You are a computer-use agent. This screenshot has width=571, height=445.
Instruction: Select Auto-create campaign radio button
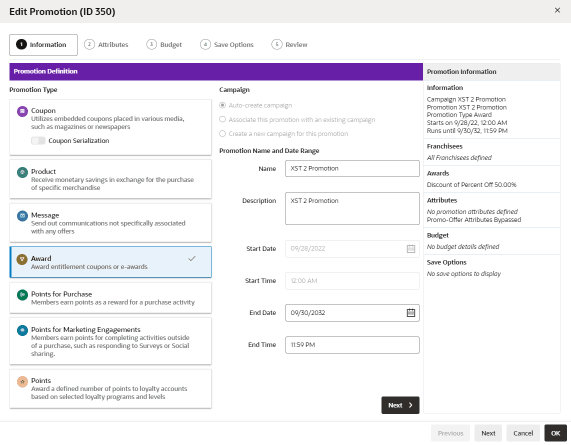[222, 105]
